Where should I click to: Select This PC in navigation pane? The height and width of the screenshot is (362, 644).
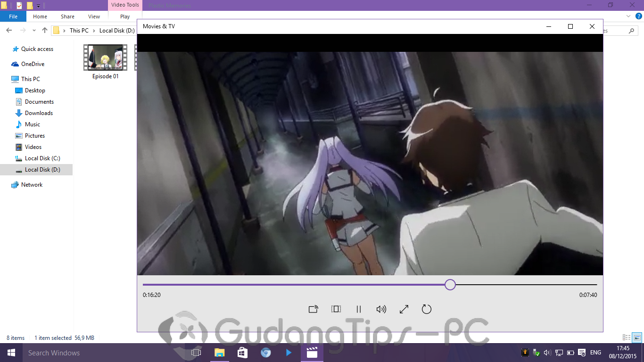pos(30,79)
